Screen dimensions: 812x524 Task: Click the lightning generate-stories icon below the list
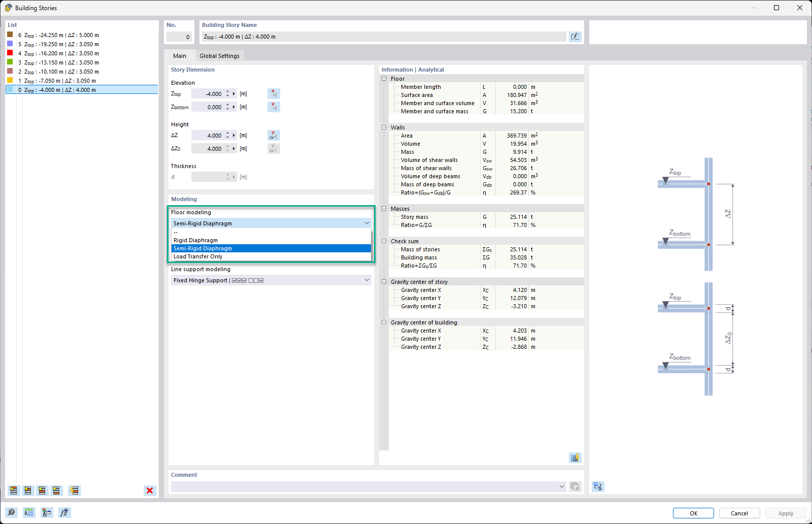coord(74,490)
